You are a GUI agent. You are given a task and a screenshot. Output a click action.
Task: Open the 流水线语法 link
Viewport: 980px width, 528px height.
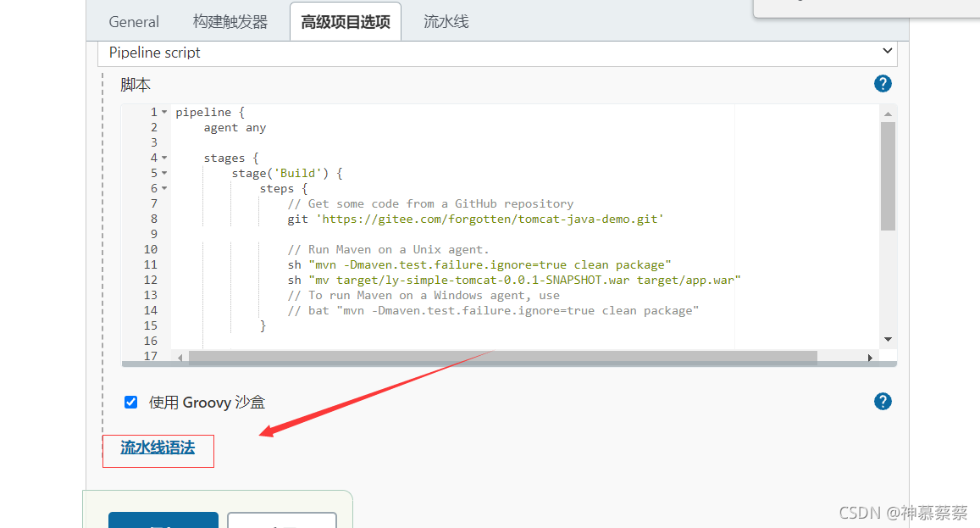point(158,448)
